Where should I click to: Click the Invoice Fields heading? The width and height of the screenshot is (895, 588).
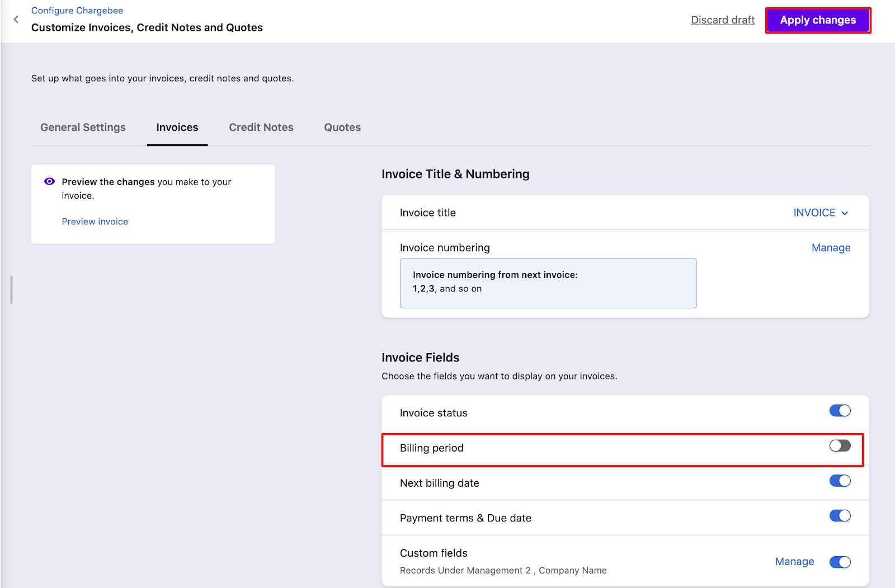tap(421, 357)
